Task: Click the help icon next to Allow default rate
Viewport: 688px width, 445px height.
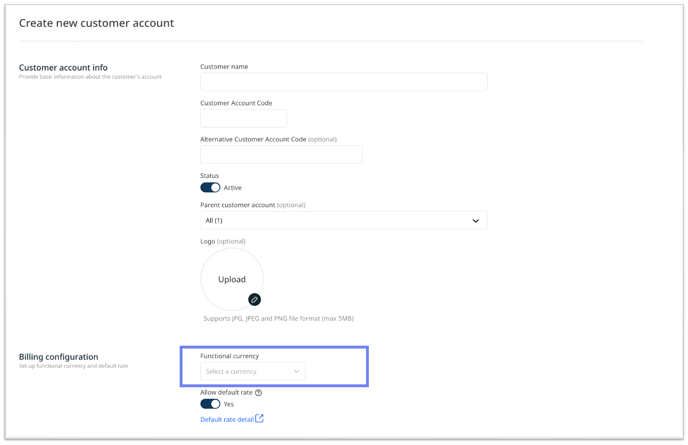Action: pos(258,393)
